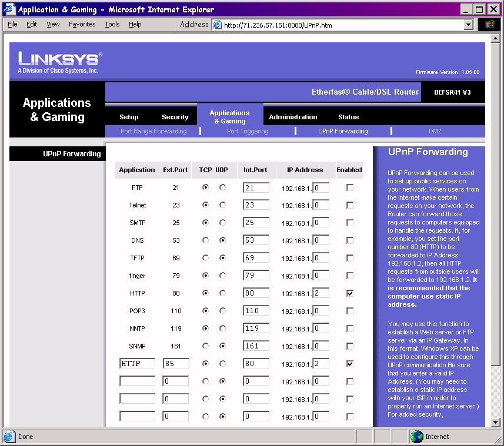Screen dimensions: 504x446
Task: Click the Internet Explorer title bar icon
Action: [x=9, y=9]
